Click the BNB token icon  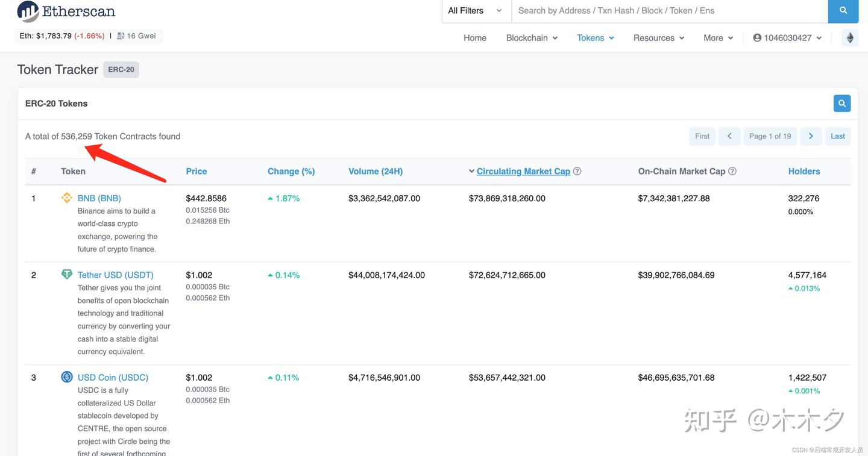pyautogui.click(x=66, y=197)
